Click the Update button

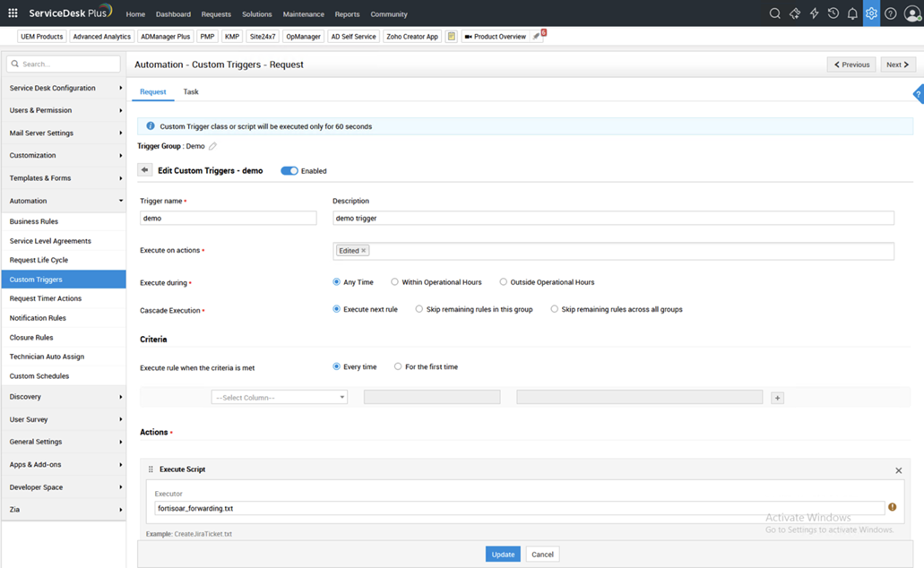tap(503, 554)
